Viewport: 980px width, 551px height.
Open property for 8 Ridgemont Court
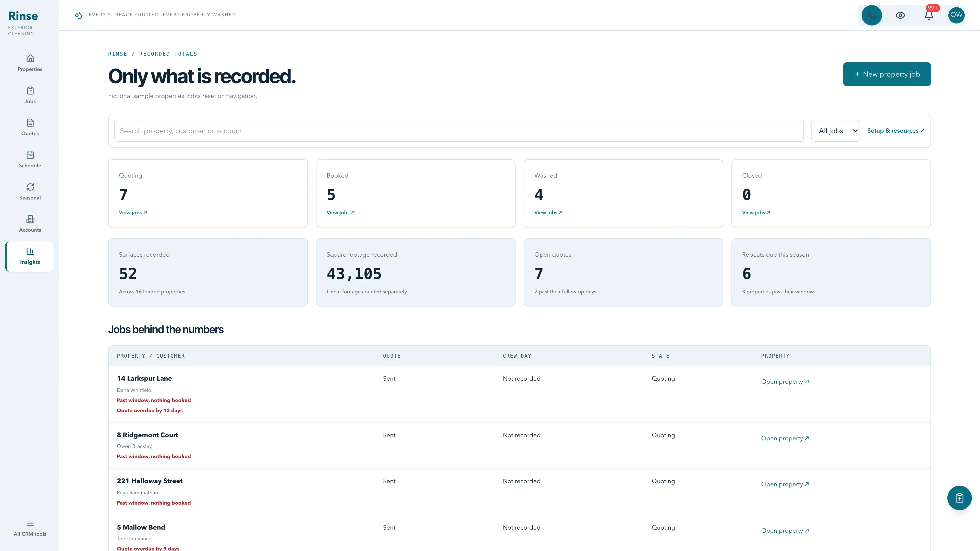tap(785, 439)
